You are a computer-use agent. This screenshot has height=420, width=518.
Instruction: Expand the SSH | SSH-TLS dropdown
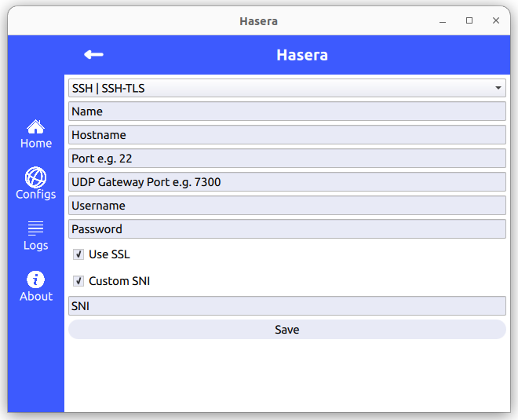tap(287, 88)
